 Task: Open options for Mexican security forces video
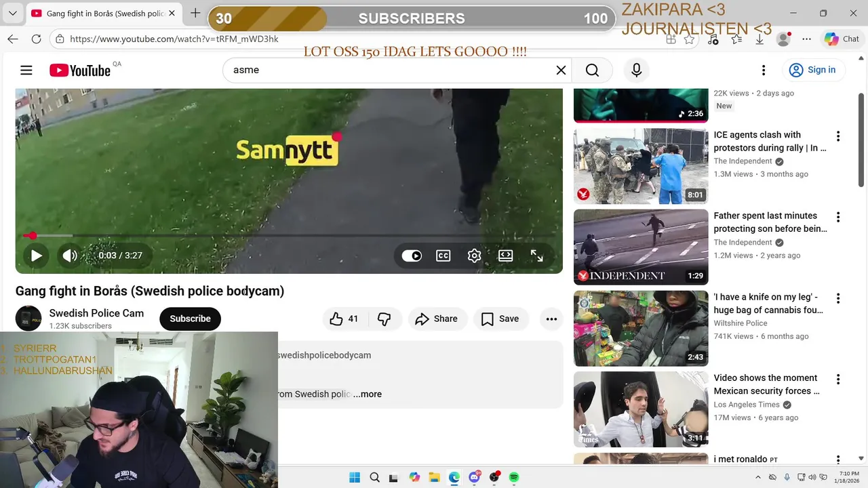tap(838, 380)
